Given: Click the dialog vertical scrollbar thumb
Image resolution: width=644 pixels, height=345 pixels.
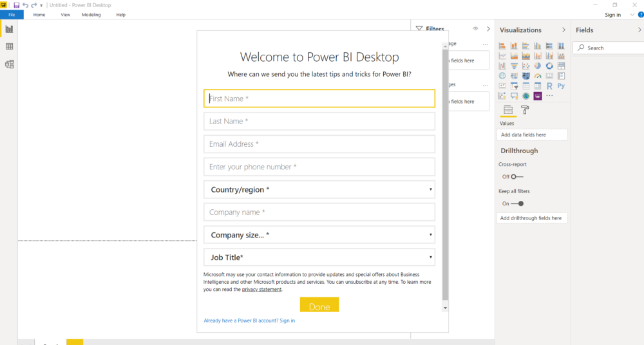Looking at the screenshot, I should coord(445,175).
